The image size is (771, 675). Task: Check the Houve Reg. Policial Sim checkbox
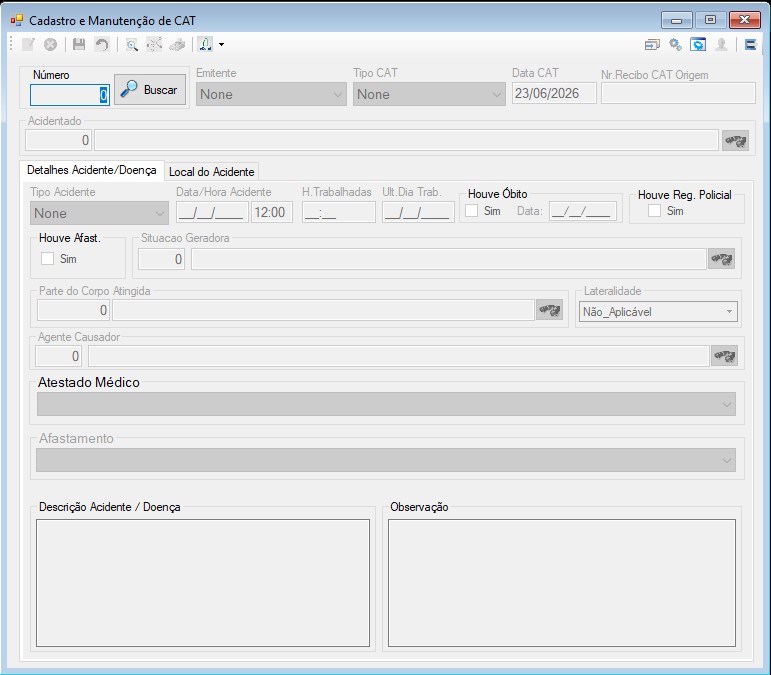tap(654, 210)
